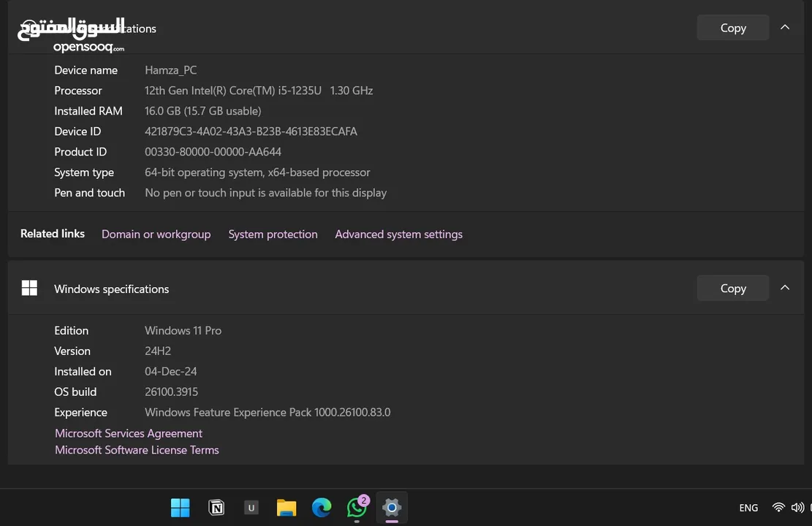
Task: Open Domain or workgroup link
Action: [156, 234]
